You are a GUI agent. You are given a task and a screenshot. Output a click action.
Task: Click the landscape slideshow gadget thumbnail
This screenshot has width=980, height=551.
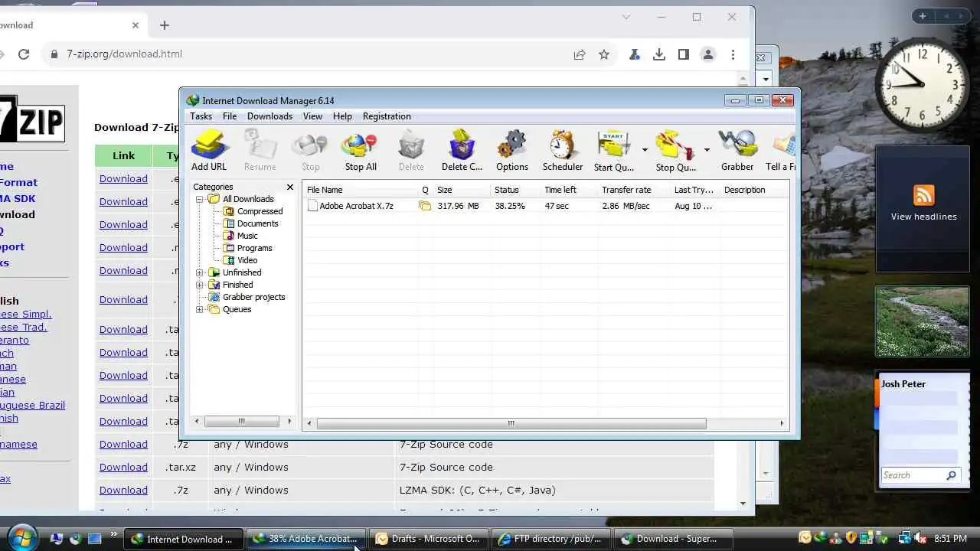922,321
